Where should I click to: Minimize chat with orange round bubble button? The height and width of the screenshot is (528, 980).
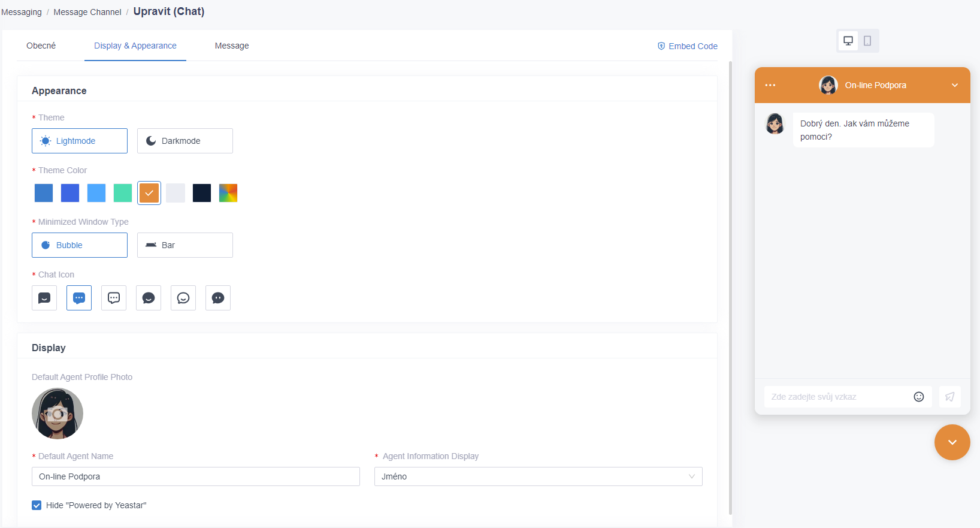tap(952, 442)
